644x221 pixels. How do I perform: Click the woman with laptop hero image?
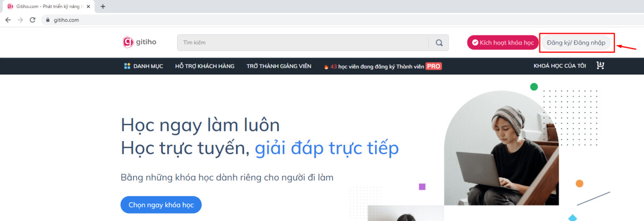(501, 148)
